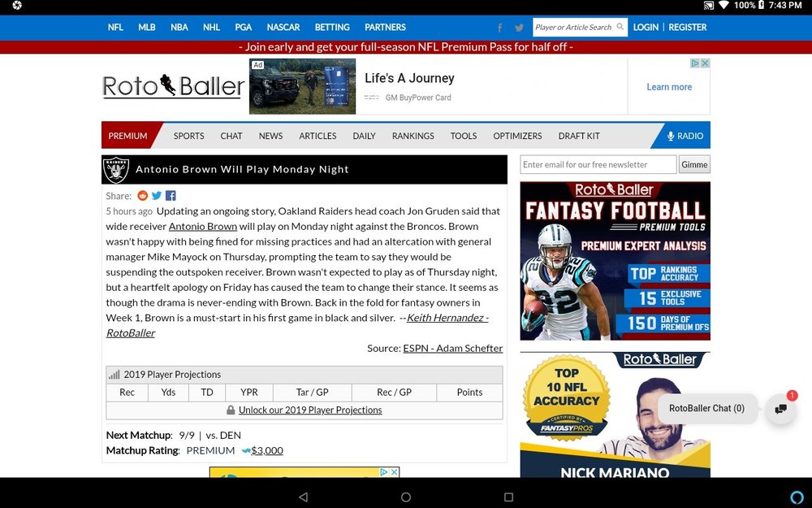Open the PGA section

[x=243, y=28]
